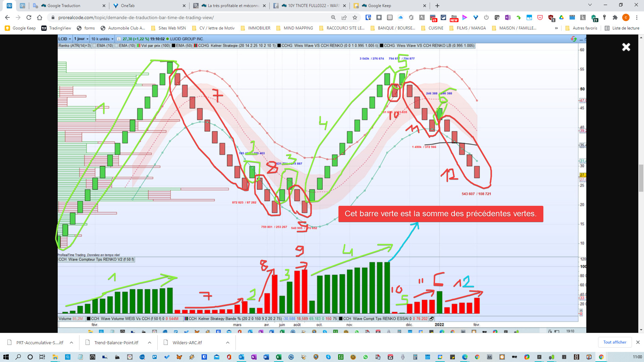Open the Extensions puzzle piece menu
Screen dimensions: 644x362
coord(615,17)
